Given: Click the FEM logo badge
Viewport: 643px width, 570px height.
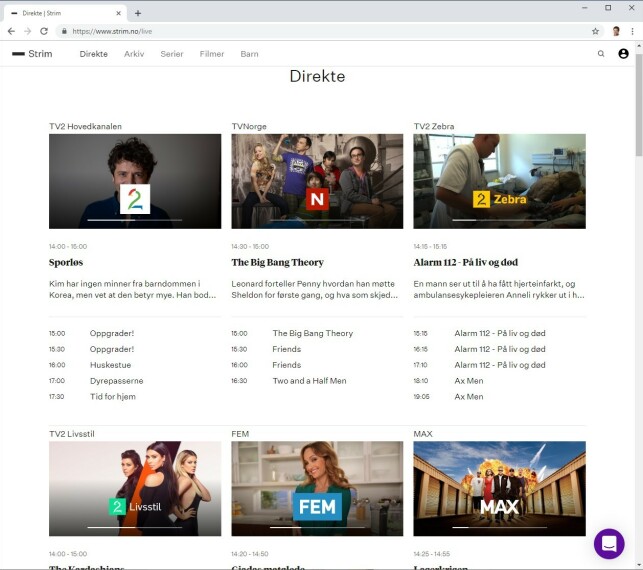Looking at the screenshot, I should coord(317,507).
